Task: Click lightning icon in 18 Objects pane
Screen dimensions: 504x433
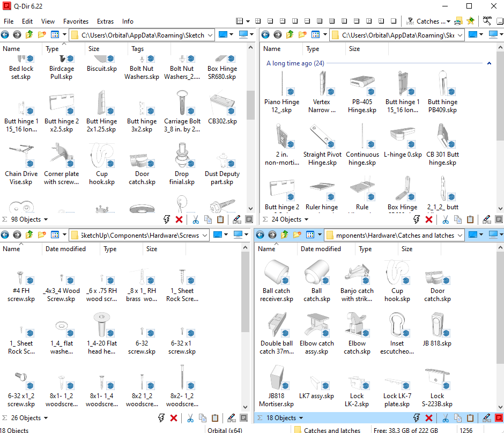Action: click(x=416, y=418)
